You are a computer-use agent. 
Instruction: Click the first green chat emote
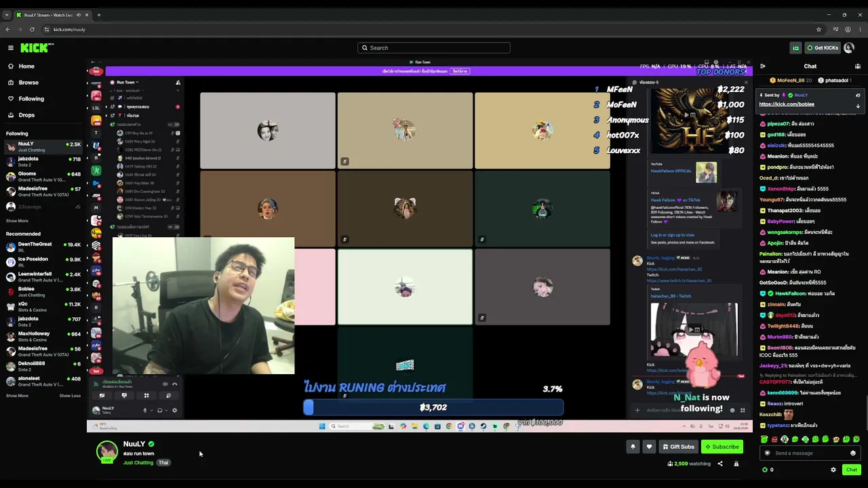(764, 440)
